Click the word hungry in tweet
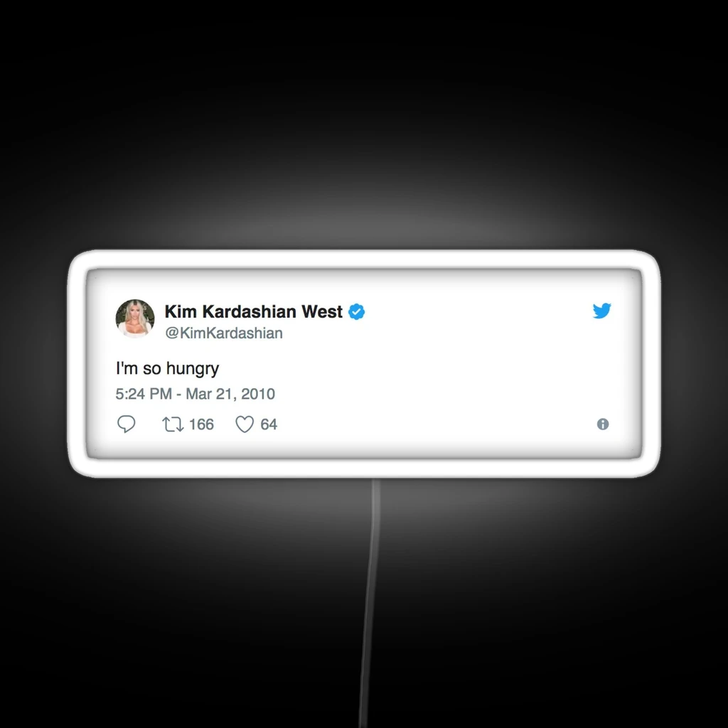This screenshot has width=728, height=728. (x=193, y=370)
